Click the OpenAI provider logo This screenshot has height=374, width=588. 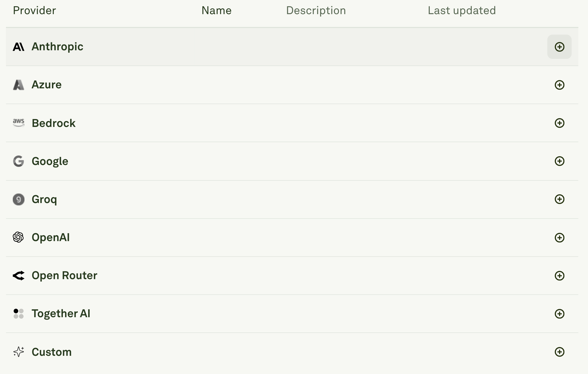19,237
